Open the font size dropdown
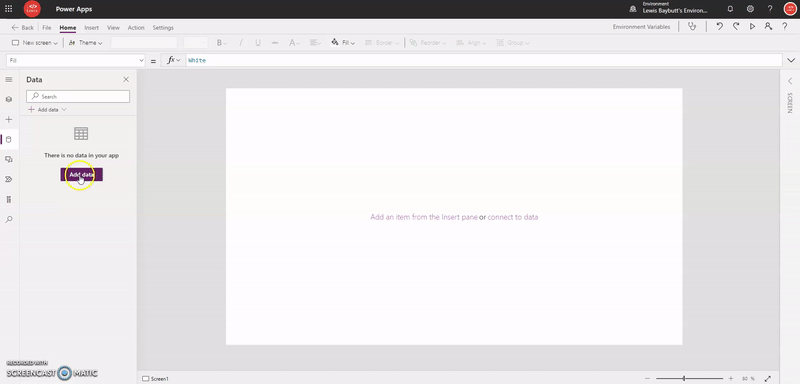The width and height of the screenshot is (800, 384). pos(196,43)
